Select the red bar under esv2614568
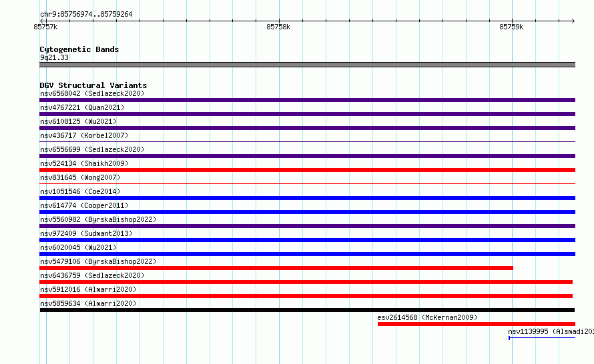The width and height of the screenshot is (594, 364). point(477,324)
